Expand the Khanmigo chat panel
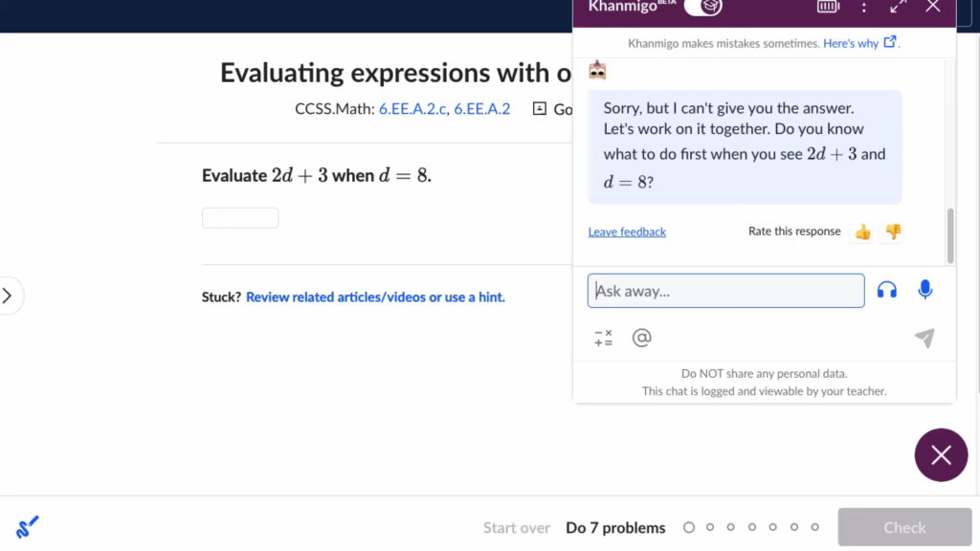Viewport: 980px width, 551px height. pos(898,7)
